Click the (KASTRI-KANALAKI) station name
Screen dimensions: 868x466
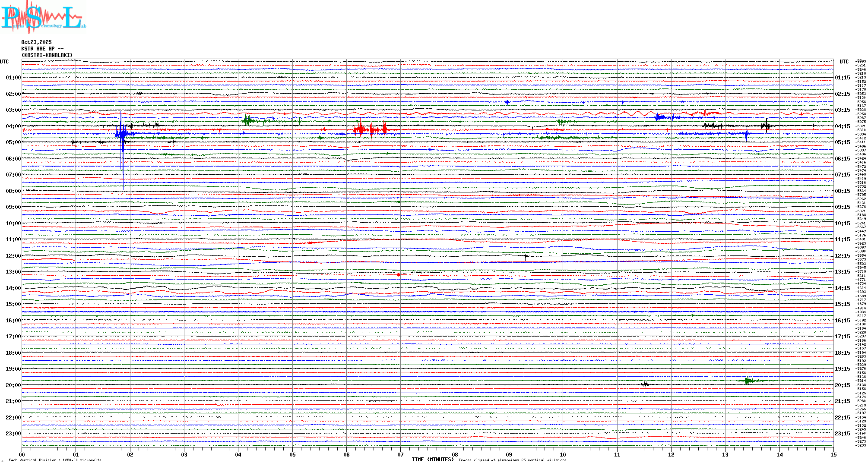[47, 55]
